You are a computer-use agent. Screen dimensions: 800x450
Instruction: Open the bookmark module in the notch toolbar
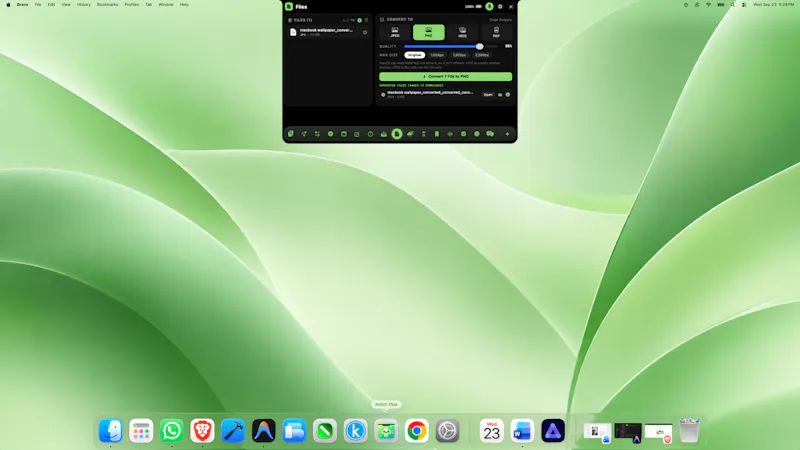[x=437, y=134]
